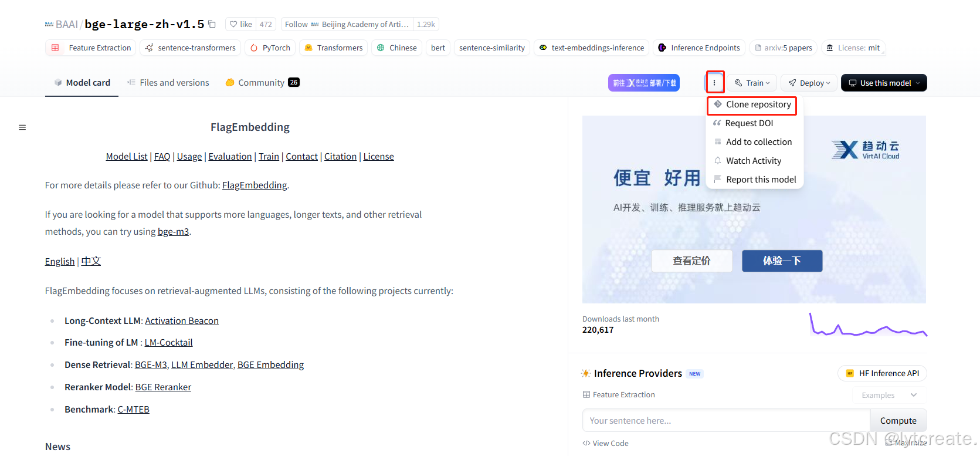Expand the Deploy dropdown

[x=809, y=83]
